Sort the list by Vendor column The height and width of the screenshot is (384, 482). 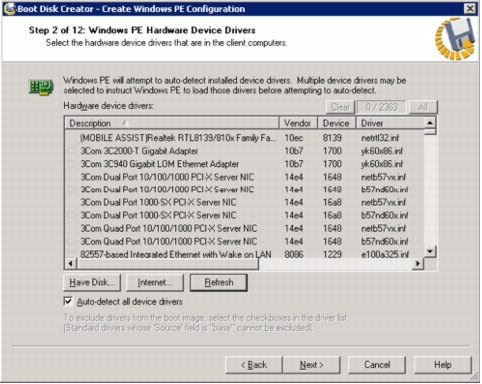click(298, 123)
